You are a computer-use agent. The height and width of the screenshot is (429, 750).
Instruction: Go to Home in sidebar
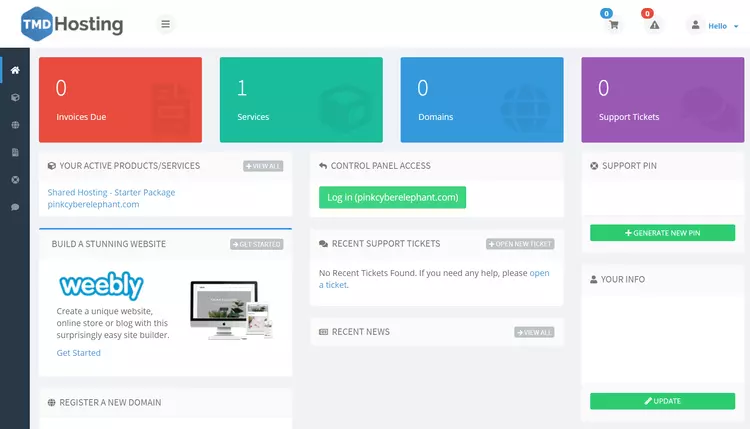(15, 70)
